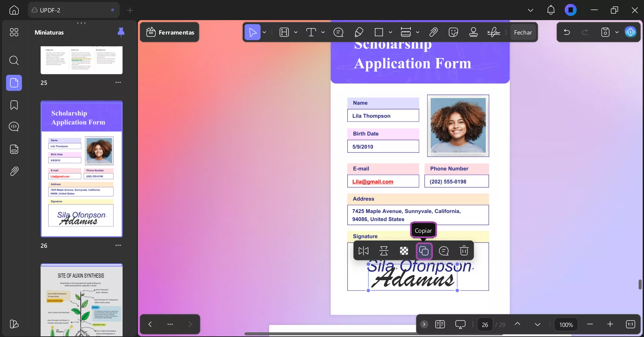Image resolution: width=644 pixels, height=337 pixels.
Task: Select the Rectangle shape tool
Action: tap(379, 32)
